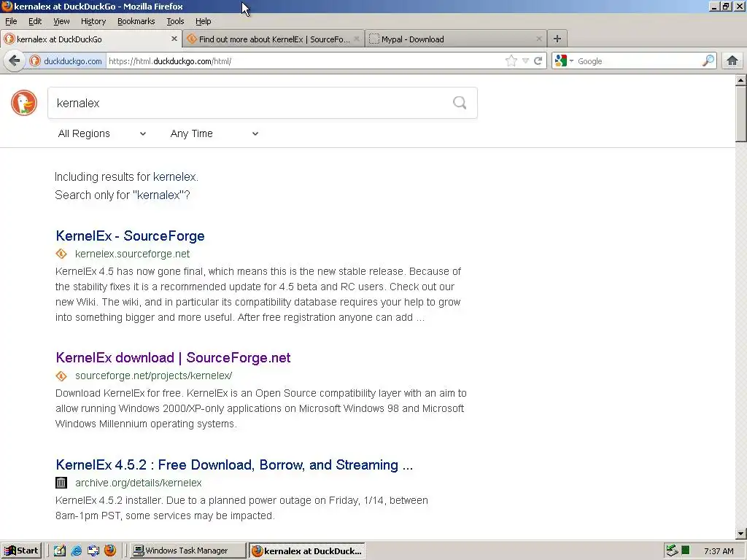Click the first quick launch notepad icon
The width and height of the screenshot is (747, 560).
(x=59, y=551)
